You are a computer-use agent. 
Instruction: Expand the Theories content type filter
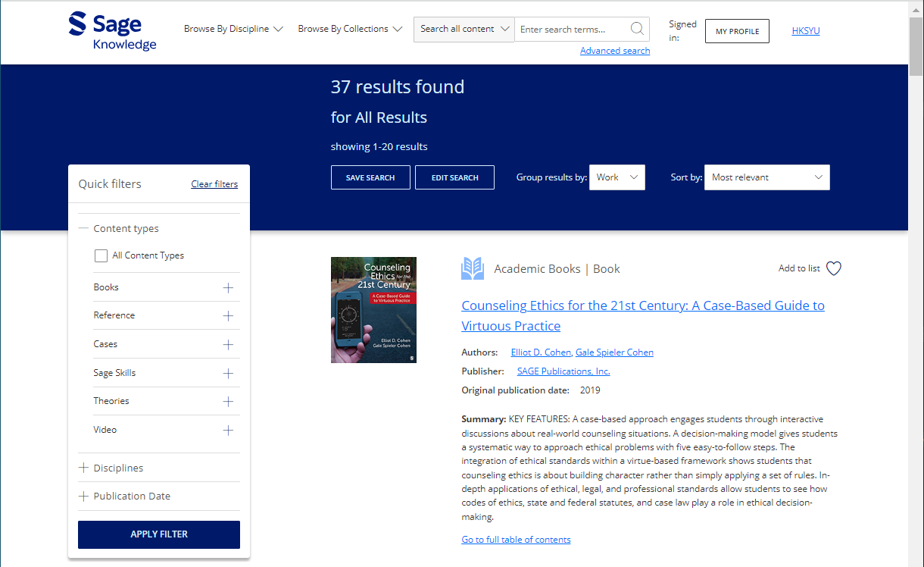(x=228, y=402)
